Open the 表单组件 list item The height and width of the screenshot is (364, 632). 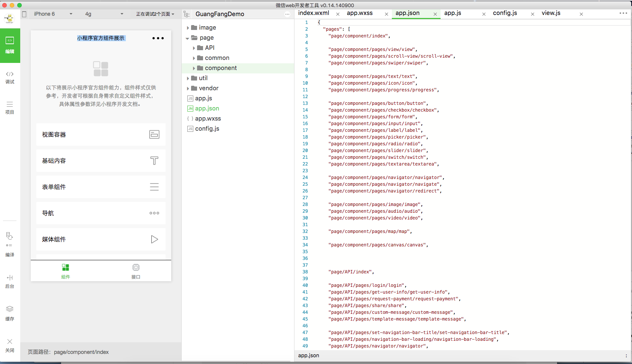click(x=101, y=187)
